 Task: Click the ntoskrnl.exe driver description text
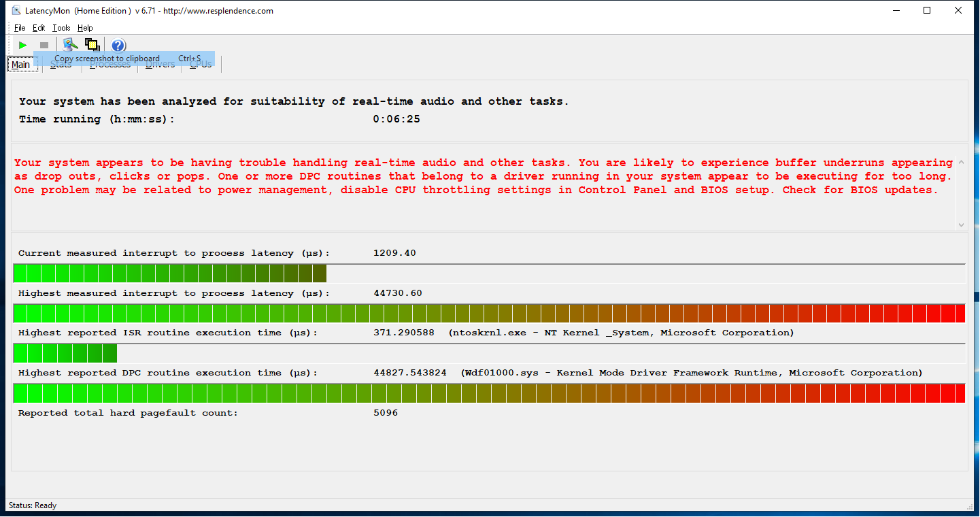pos(621,333)
